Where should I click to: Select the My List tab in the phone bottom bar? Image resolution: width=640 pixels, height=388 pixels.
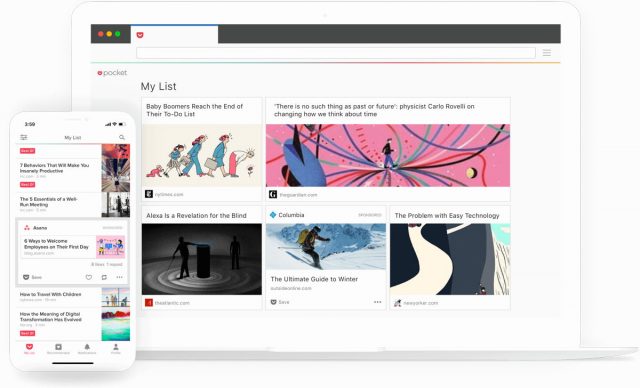pos(29,349)
